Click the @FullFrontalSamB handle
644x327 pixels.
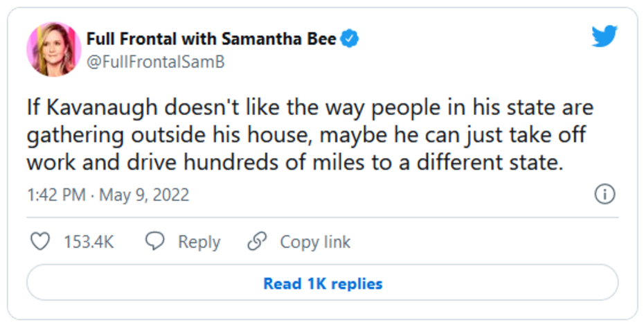pyautogui.click(x=155, y=62)
